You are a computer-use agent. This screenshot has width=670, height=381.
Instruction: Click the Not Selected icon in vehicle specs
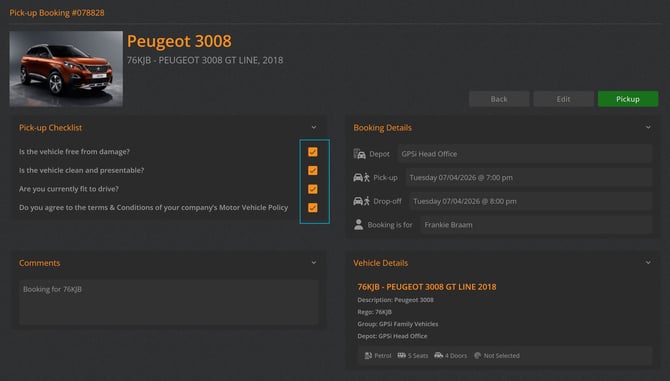coord(477,355)
